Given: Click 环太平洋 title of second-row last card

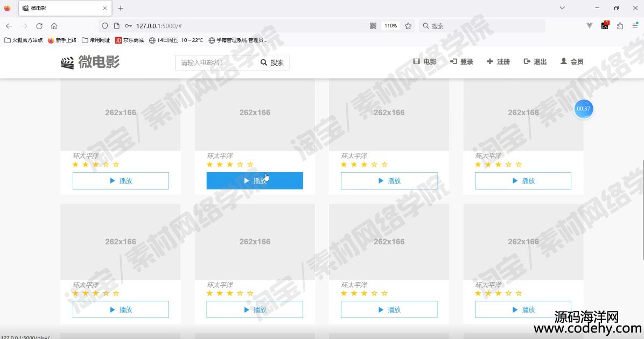Looking at the screenshot, I should (488, 285).
